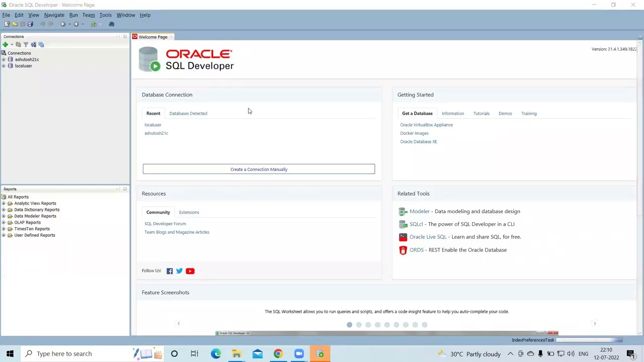This screenshot has width=644, height=362.
Task: Open Microsoft Edge from the taskbar
Action: click(x=216, y=353)
